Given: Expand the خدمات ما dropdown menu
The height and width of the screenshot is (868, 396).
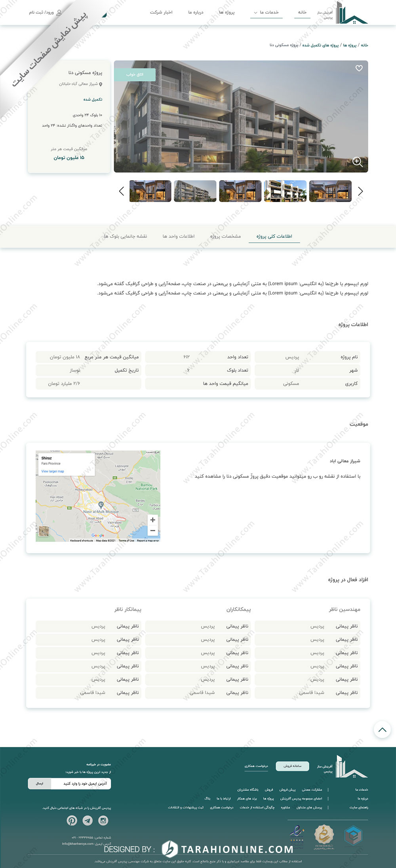Looking at the screenshot, I should coord(267,13).
